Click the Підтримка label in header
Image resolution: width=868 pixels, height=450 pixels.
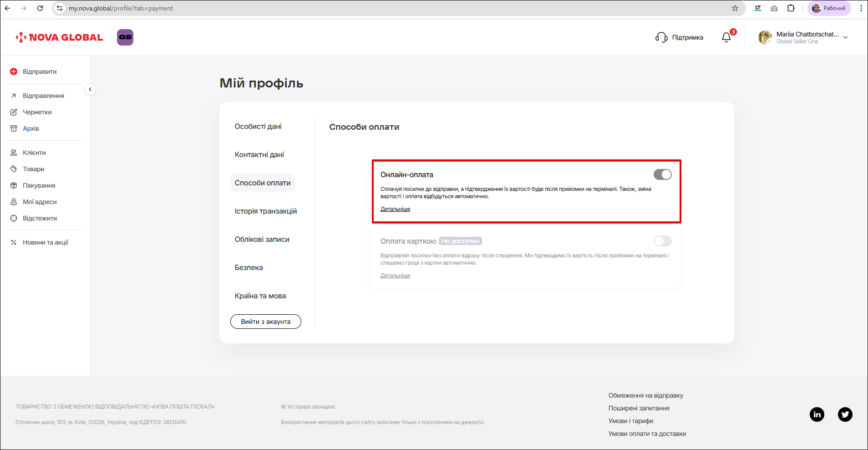pyautogui.click(x=687, y=37)
